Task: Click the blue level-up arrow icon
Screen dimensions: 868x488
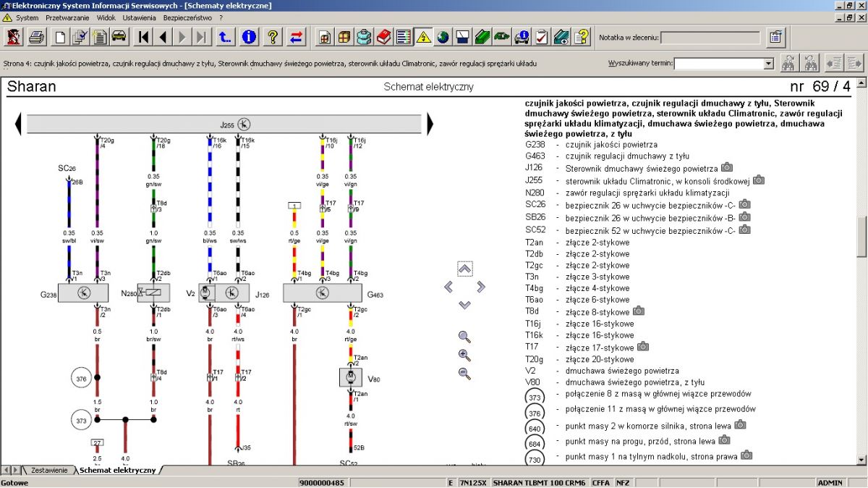Action: pyautogui.click(x=226, y=36)
